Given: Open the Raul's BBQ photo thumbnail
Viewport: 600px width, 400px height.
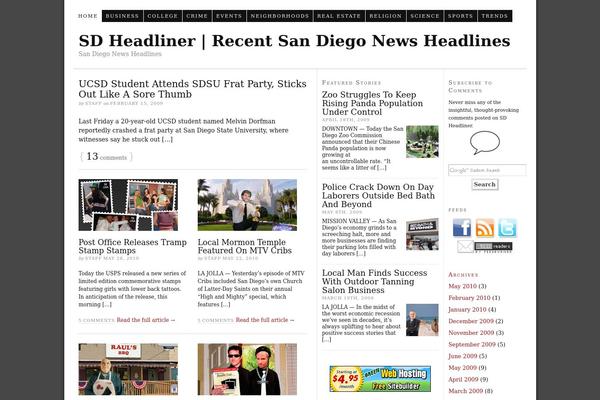Looking at the screenshot, I should [128, 369].
